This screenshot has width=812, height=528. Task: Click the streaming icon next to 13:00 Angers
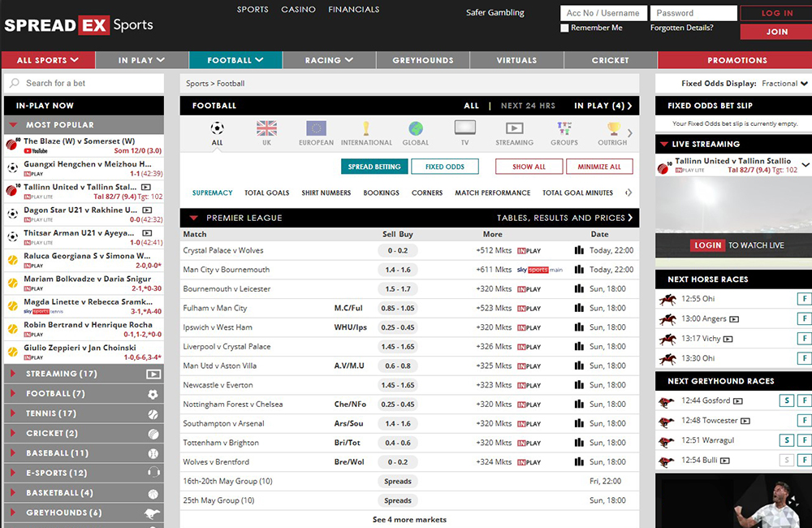[734, 319]
